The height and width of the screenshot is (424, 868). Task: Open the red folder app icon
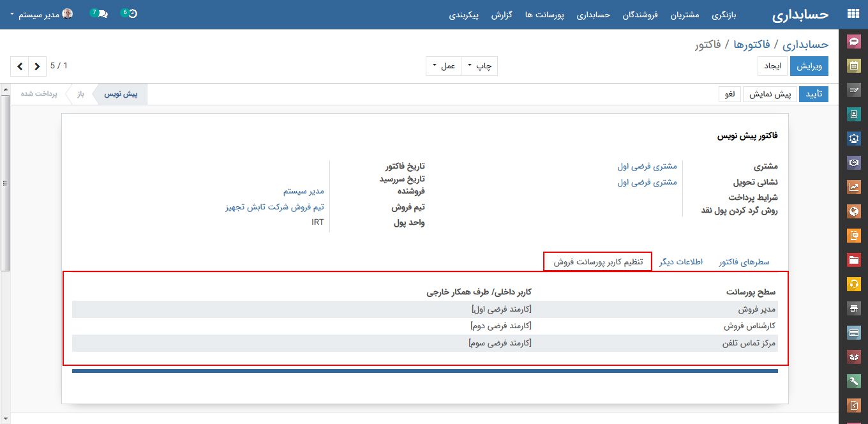(854, 260)
